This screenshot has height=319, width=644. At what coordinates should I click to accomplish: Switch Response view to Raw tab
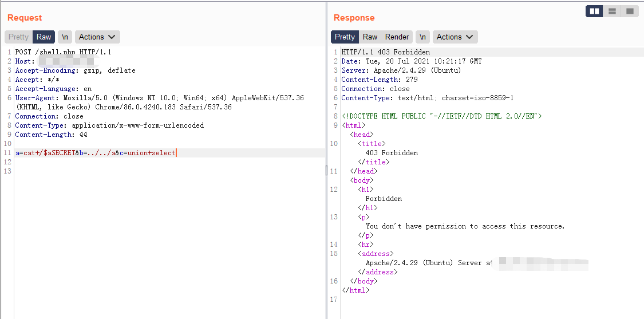pyautogui.click(x=370, y=37)
